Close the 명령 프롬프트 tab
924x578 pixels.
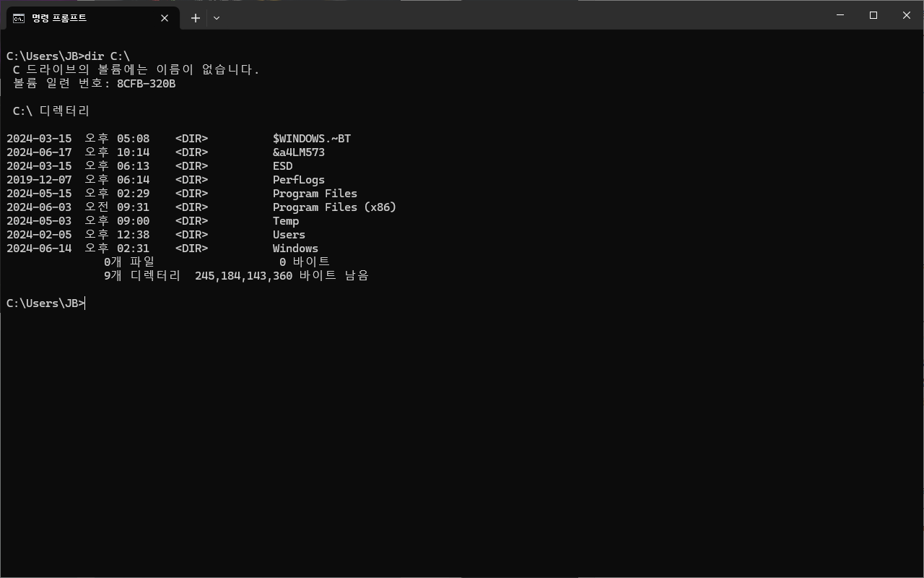tap(165, 18)
